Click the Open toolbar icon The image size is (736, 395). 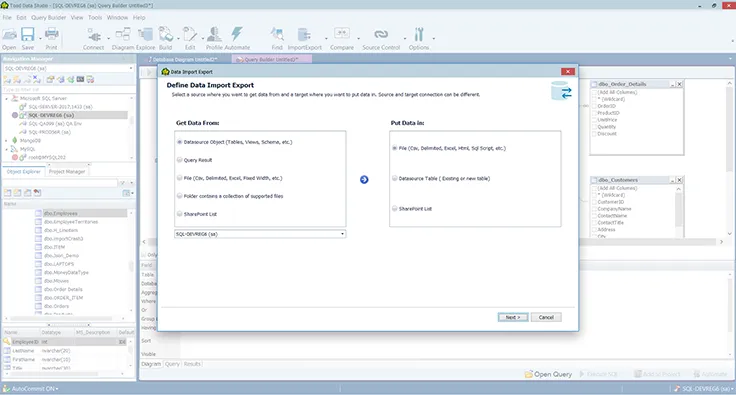pyautogui.click(x=9, y=35)
